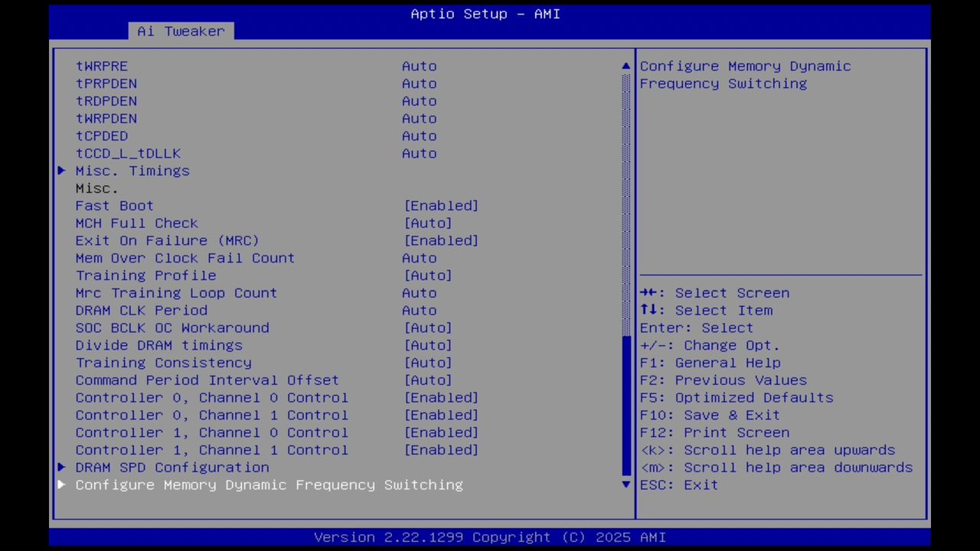Select the tCPDED timing entry
Image resolution: width=980 pixels, height=551 pixels.
tap(102, 135)
